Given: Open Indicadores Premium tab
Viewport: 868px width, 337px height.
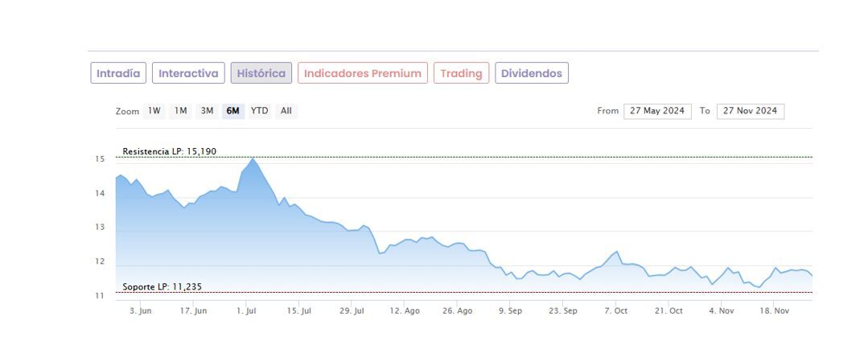Looking at the screenshot, I should tap(363, 73).
